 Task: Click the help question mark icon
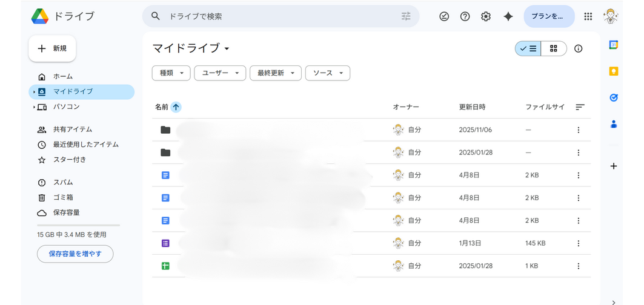[465, 16]
